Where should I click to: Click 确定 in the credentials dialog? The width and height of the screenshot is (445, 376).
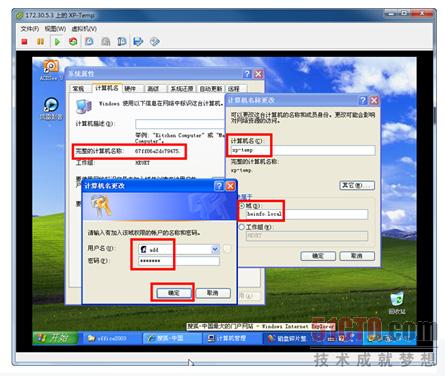coord(174,293)
